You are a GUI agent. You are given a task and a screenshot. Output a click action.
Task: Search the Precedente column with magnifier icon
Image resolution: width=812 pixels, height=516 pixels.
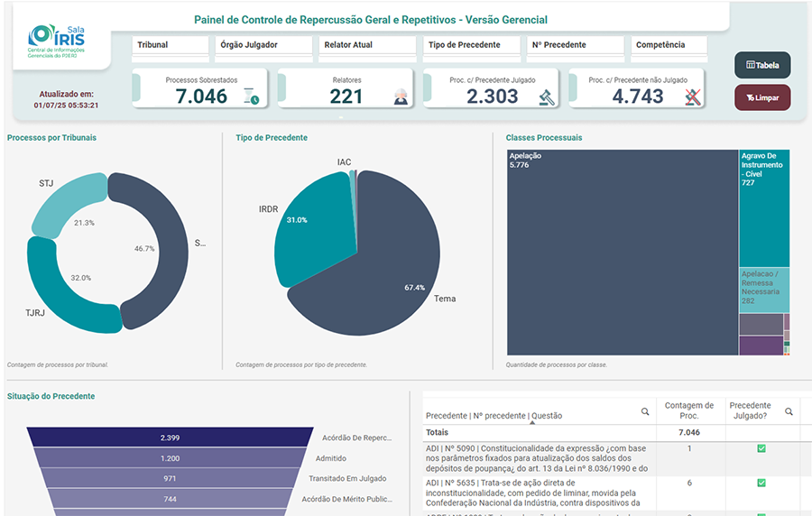coord(645,411)
